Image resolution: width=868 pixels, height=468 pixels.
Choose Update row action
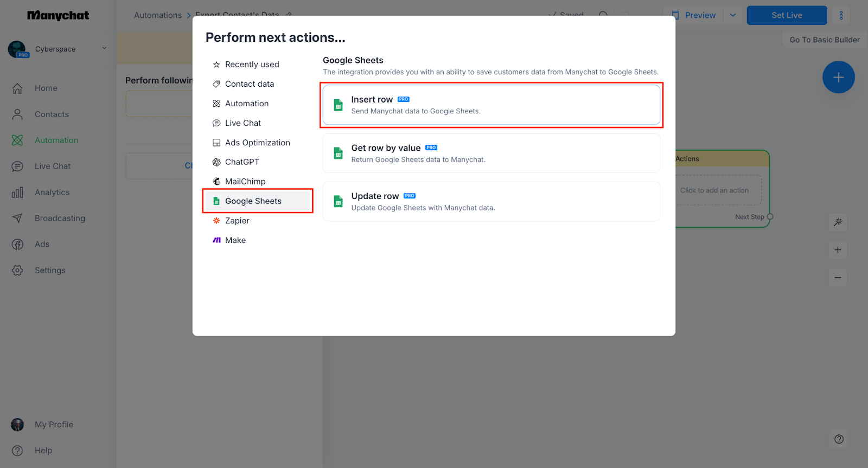[x=491, y=202]
